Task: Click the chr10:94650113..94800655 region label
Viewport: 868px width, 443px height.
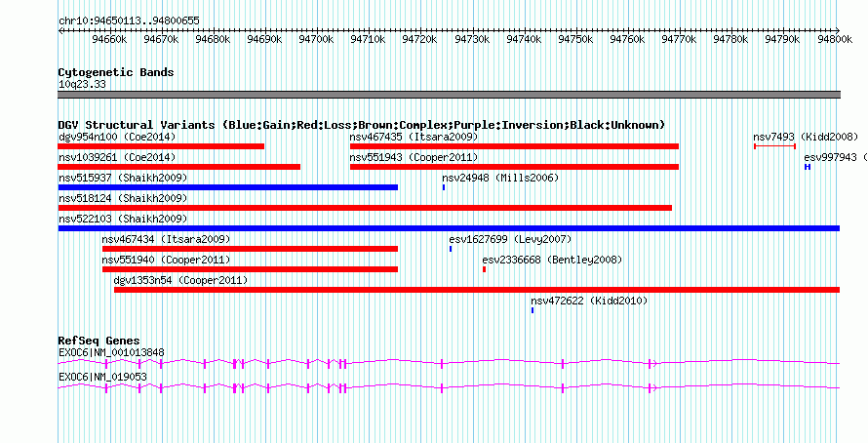Action: [x=129, y=21]
